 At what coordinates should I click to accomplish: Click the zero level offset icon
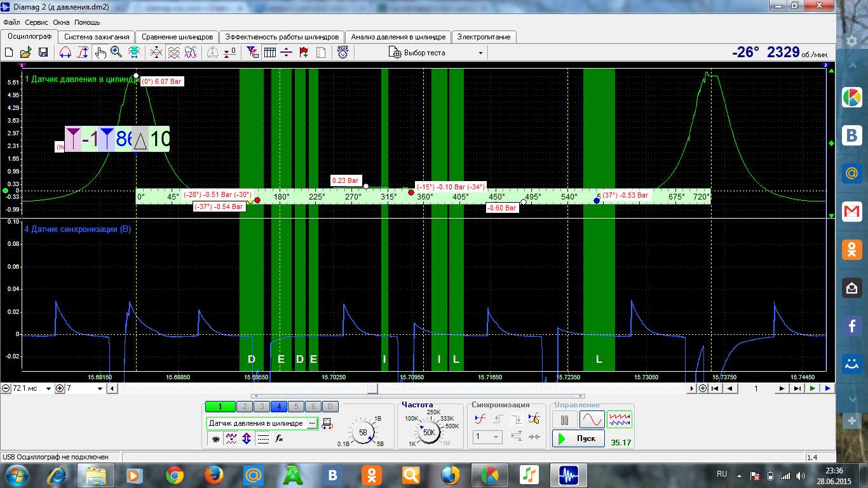coord(231,53)
